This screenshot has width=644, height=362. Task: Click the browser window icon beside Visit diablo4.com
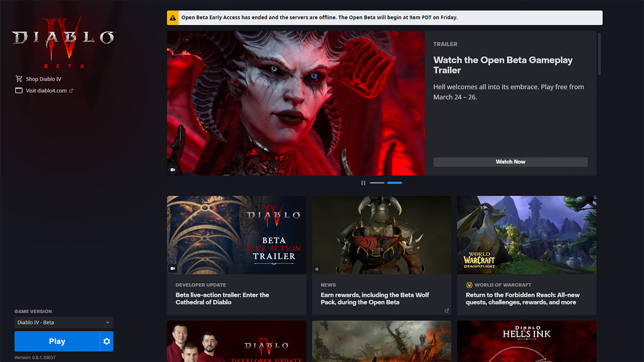(19, 90)
